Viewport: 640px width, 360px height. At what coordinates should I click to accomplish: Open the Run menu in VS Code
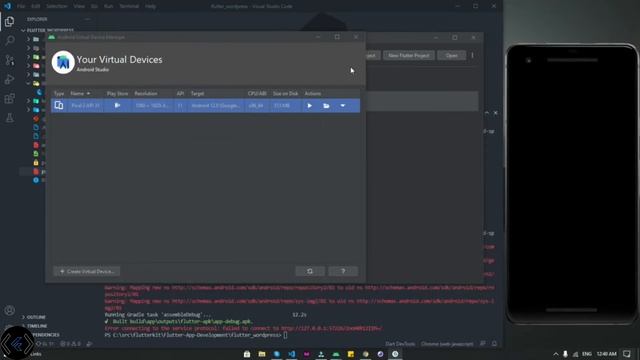108,6
